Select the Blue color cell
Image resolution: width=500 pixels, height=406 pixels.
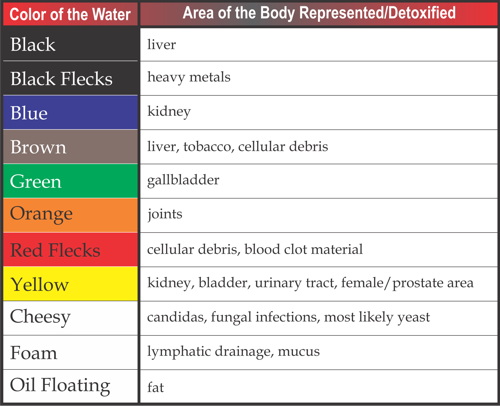pyautogui.click(x=70, y=112)
